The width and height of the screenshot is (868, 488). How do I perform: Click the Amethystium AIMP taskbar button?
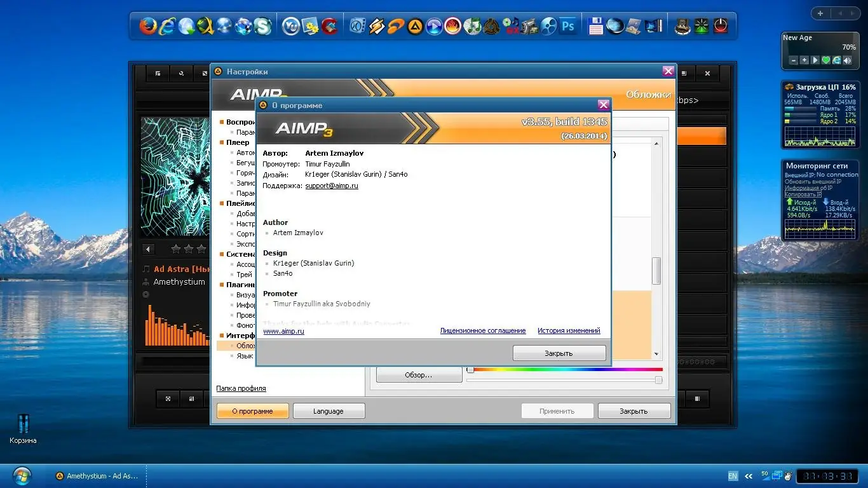(97, 476)
